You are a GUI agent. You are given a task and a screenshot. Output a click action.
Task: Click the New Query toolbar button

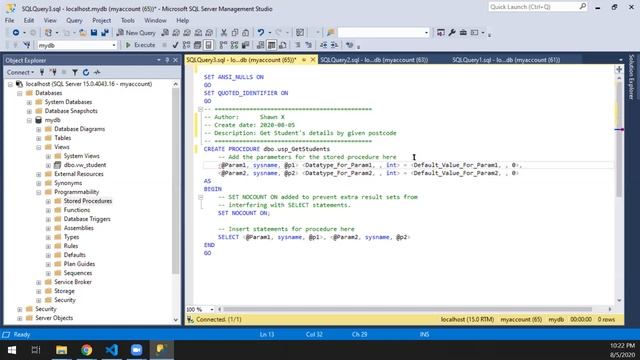136,33
